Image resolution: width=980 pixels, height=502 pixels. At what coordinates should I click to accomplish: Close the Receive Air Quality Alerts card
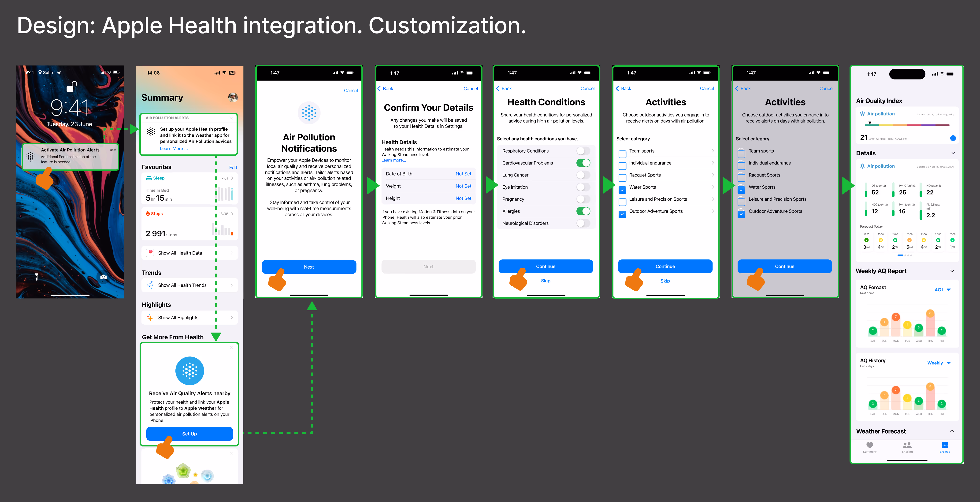point(231,347)
